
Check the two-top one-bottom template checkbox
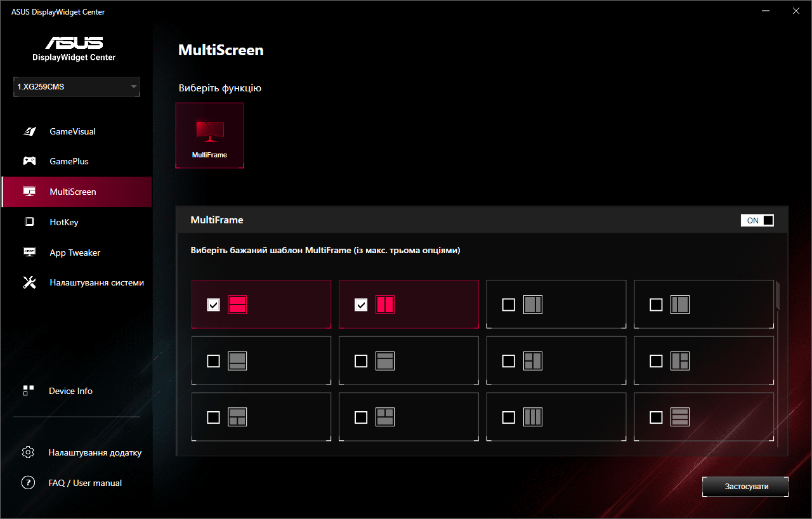click(x=361, y=417)
